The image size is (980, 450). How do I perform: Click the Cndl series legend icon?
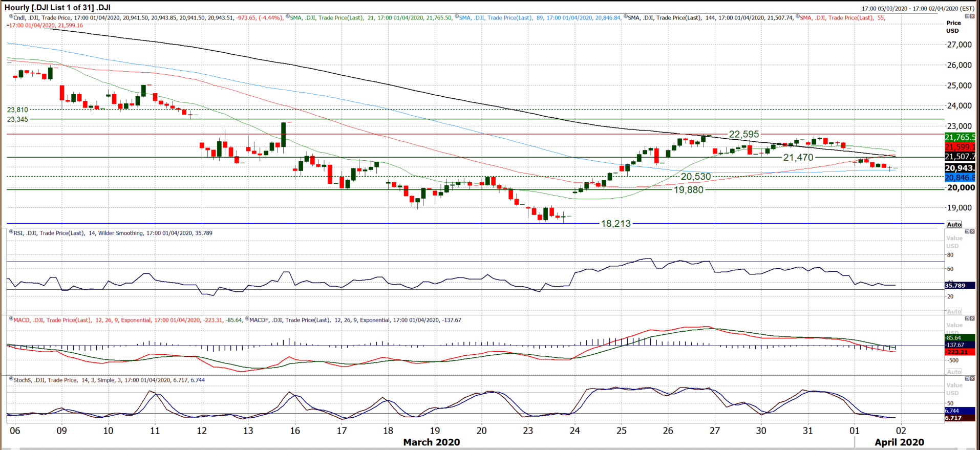11,17
